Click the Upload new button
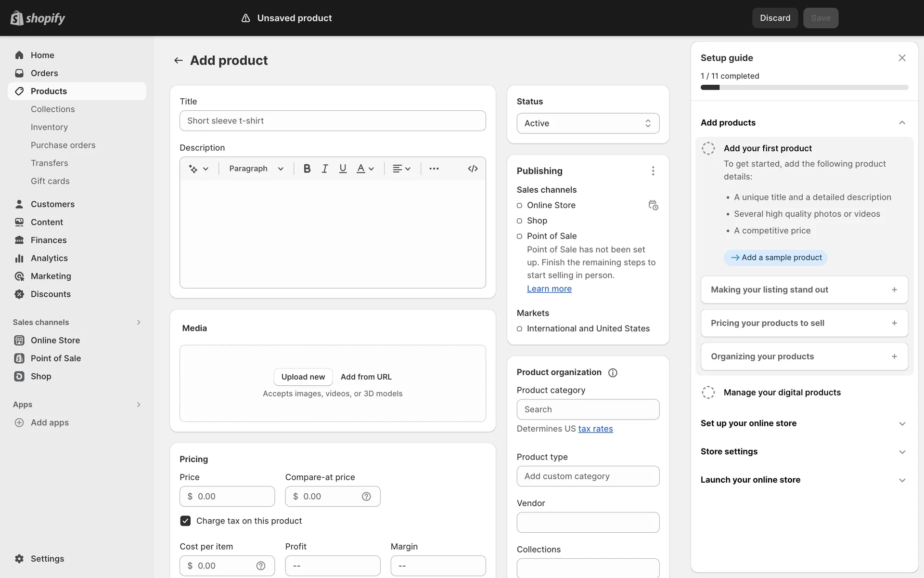This screenshot has height=578, width=924. [x=303, y=377]
